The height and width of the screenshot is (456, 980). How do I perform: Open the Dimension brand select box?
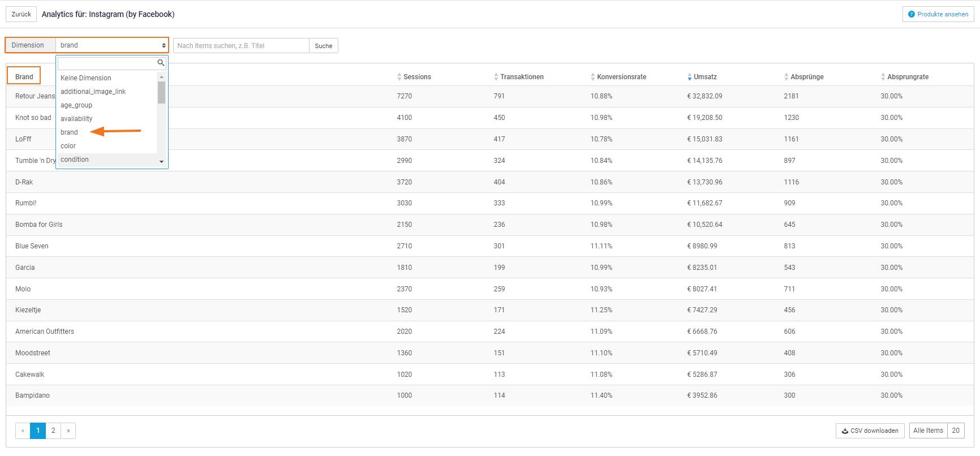point(112,45)
